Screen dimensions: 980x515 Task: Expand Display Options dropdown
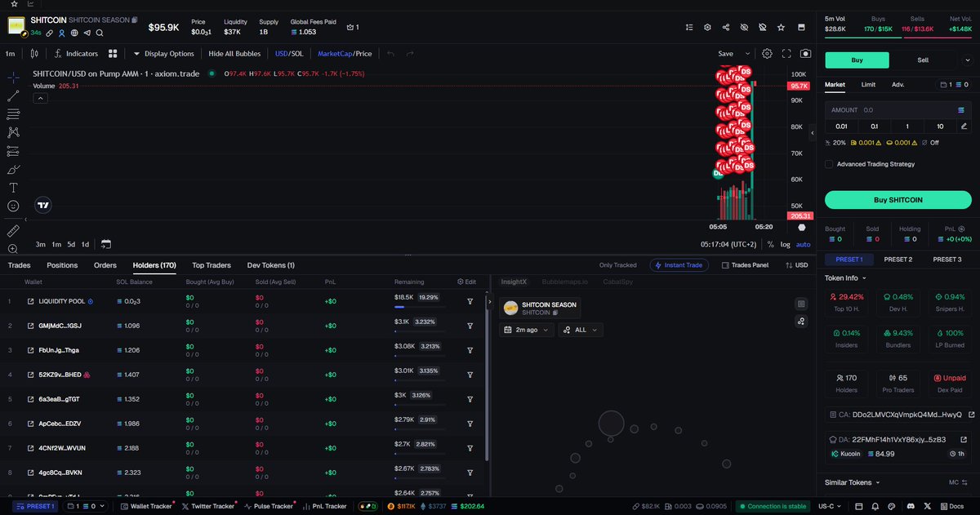tap(164, 54)
